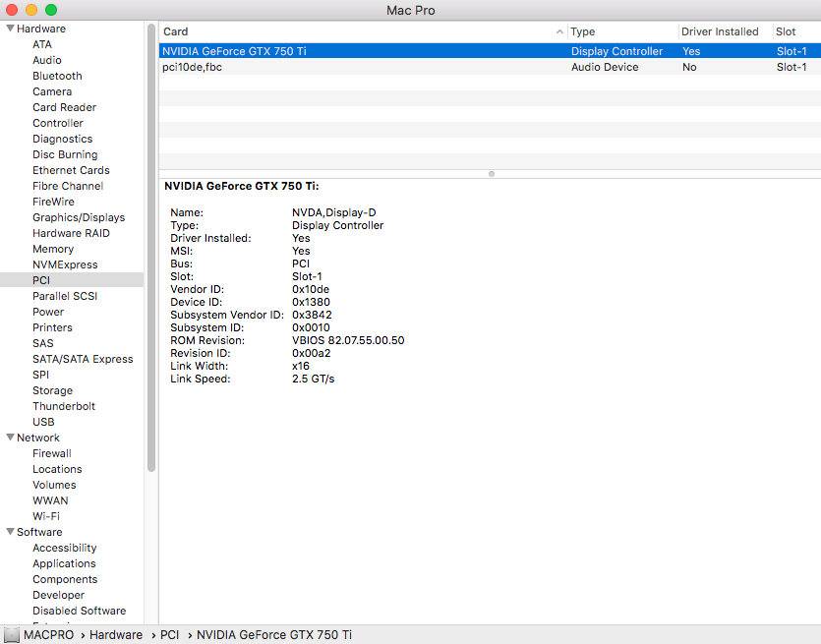Select Firewall under Network
Viewport: 821px width, 644px height.
[52, 453]
